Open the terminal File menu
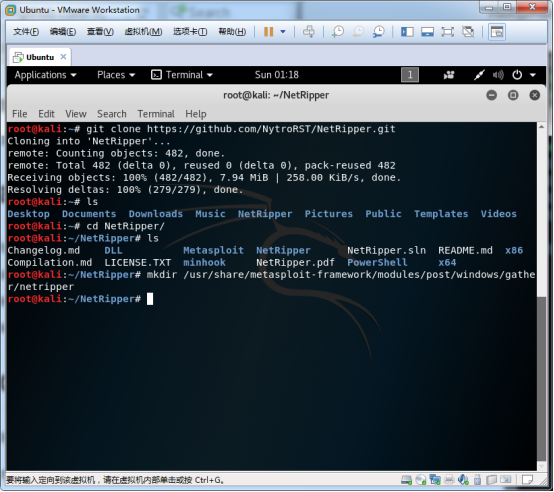Viewport: 554px width, 492px height. tap(19, 114)
